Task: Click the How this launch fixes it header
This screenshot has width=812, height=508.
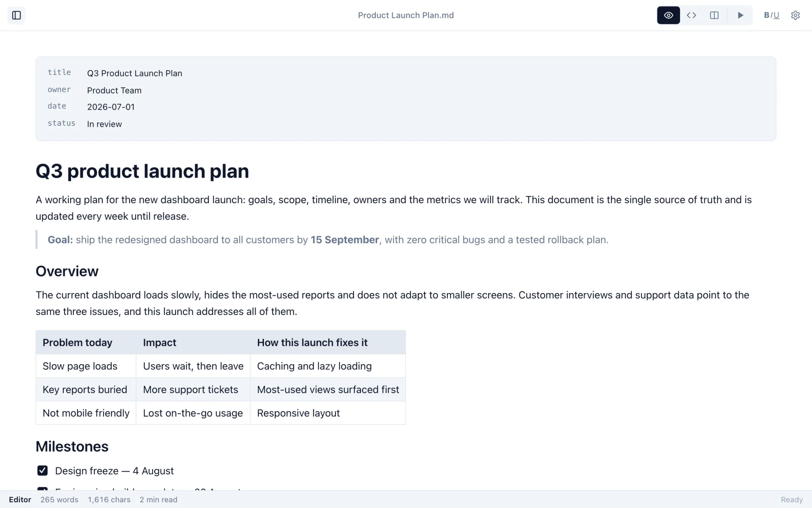Action: [328, 343]
